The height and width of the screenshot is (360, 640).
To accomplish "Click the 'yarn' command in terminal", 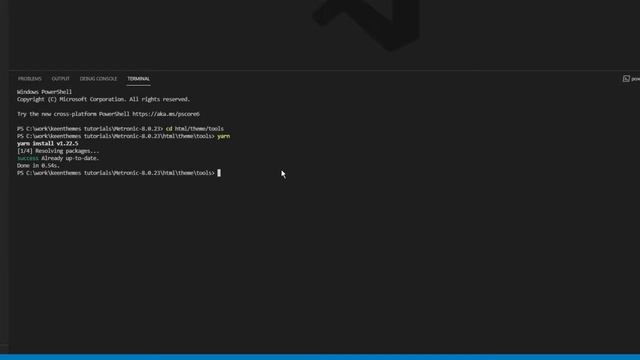I will click(223, 136).
